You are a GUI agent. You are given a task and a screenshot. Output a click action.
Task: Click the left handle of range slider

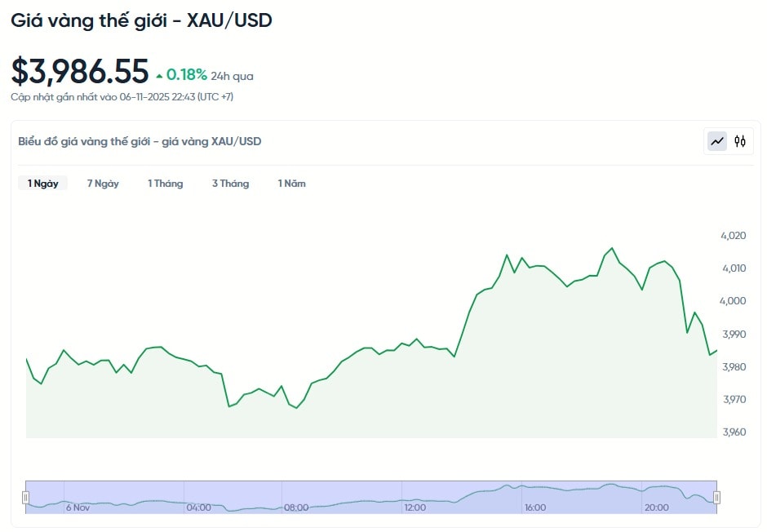[x=26, y=497]
